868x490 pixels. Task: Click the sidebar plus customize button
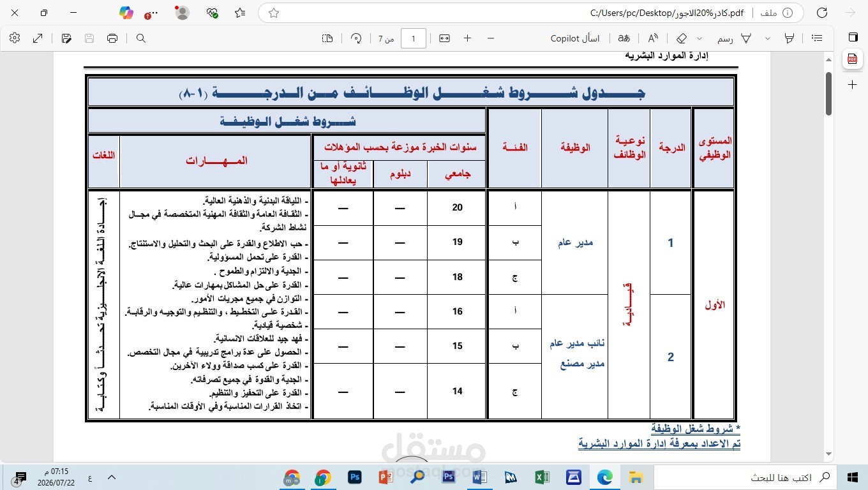click(x=852, y=84)
